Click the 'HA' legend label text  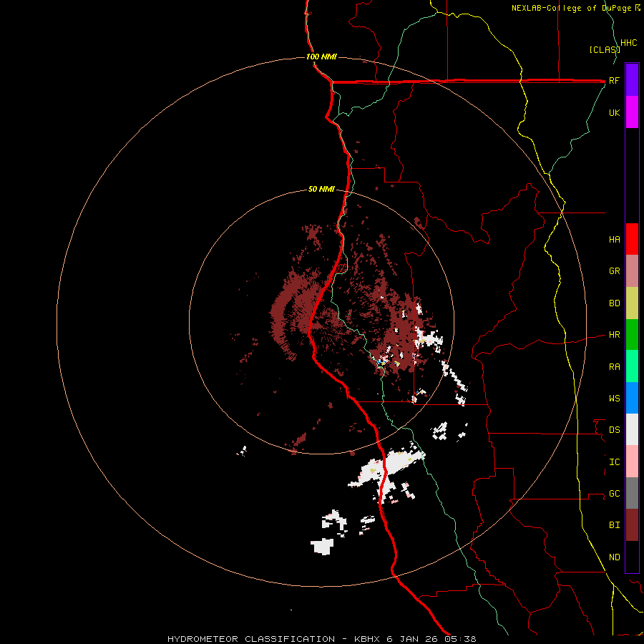pos(614,240)
